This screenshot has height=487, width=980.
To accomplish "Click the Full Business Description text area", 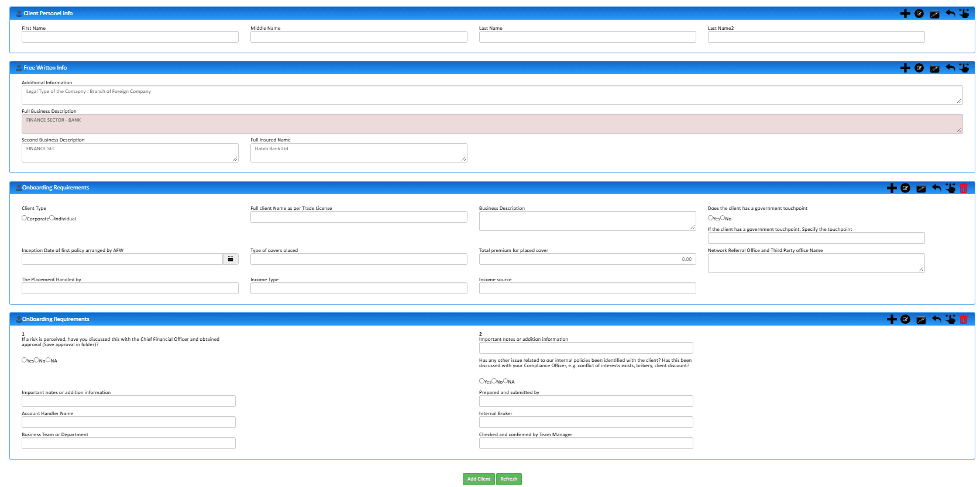I will [x=492, y=124].
